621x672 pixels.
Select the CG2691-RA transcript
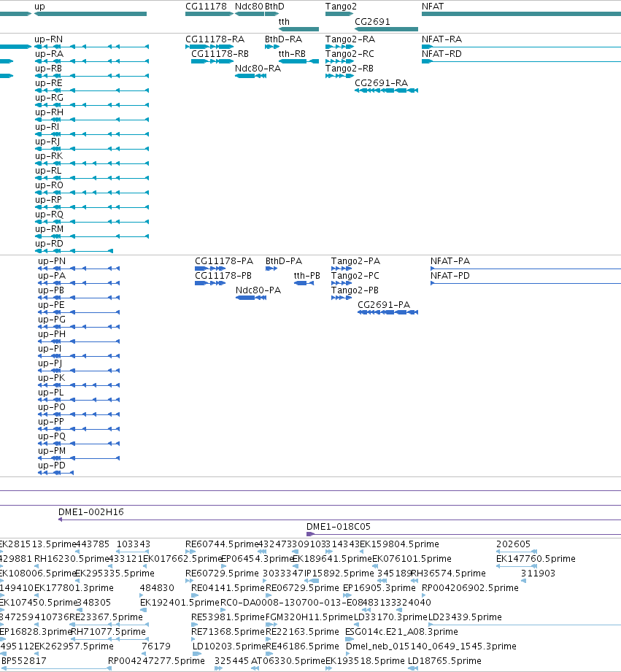click(386, 90)
